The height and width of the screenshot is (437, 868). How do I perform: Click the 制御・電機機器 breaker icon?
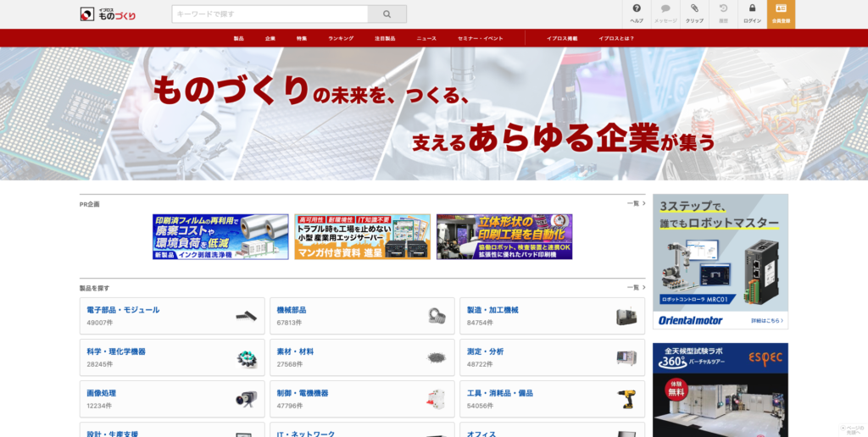click(436, 400)
